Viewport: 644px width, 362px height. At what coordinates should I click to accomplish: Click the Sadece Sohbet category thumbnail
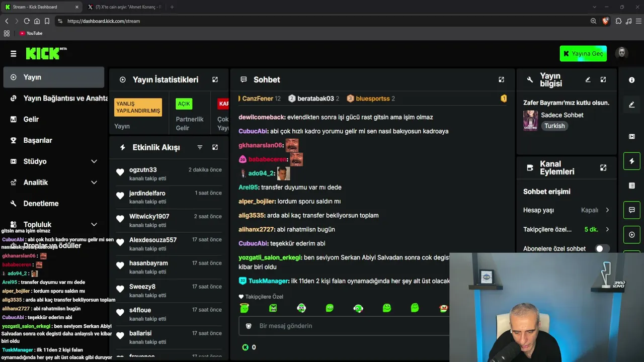tap(530, 121)
